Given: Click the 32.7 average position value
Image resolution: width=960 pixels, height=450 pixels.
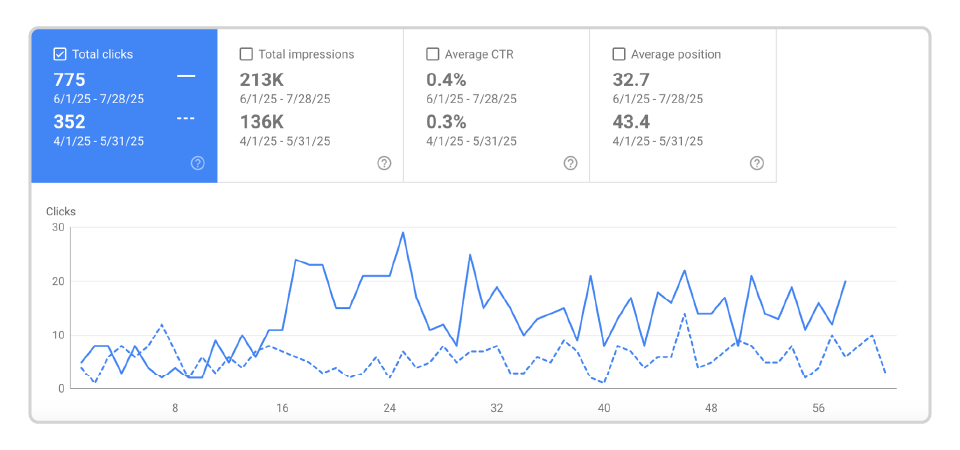Looking at the screenshot, I should [632, 79].
